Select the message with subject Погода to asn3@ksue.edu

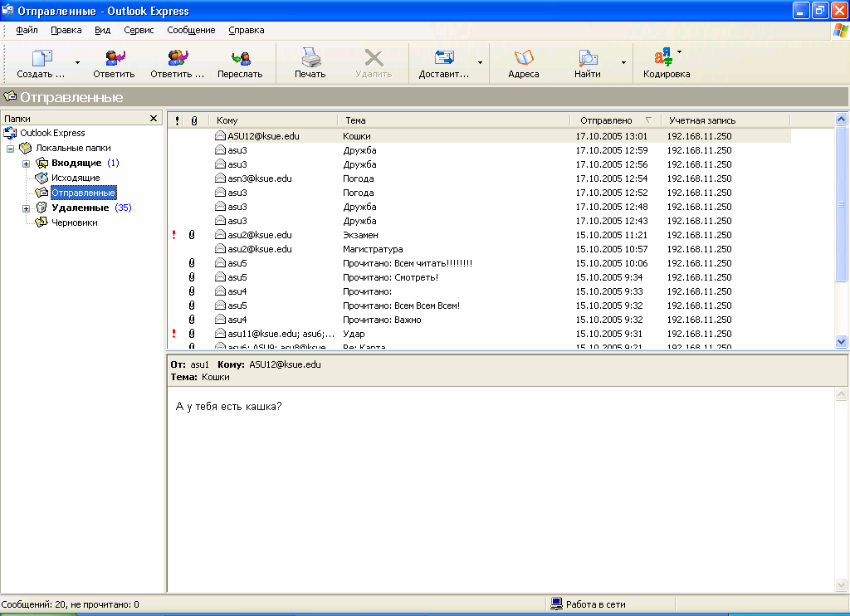479,178
